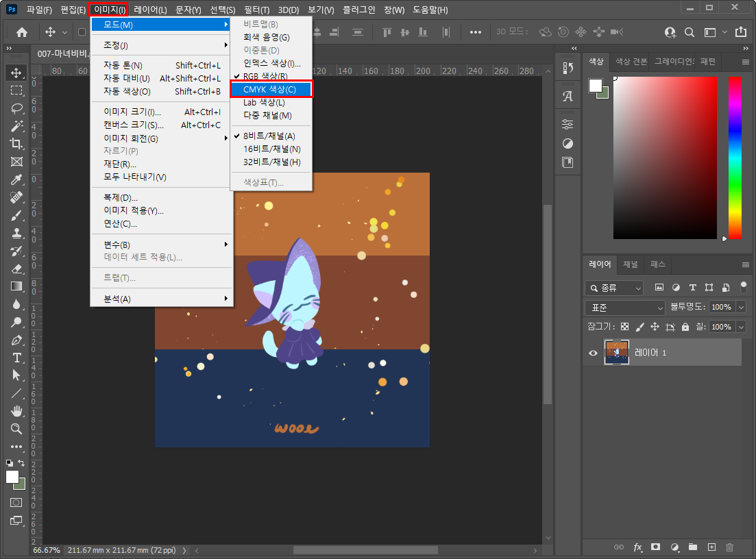This screenshot has height=559, width=756.
Task: Select the Hand tool
Action: pos(16,411)
